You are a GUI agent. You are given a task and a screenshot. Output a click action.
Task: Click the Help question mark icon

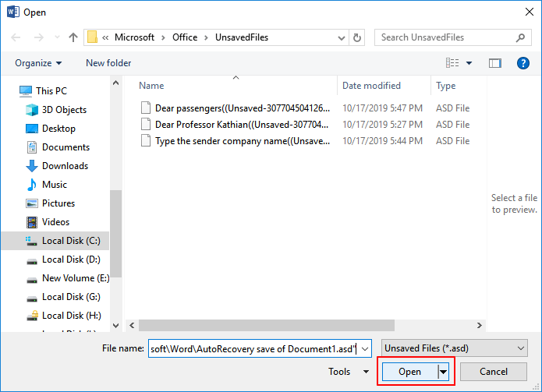(523, 63)
